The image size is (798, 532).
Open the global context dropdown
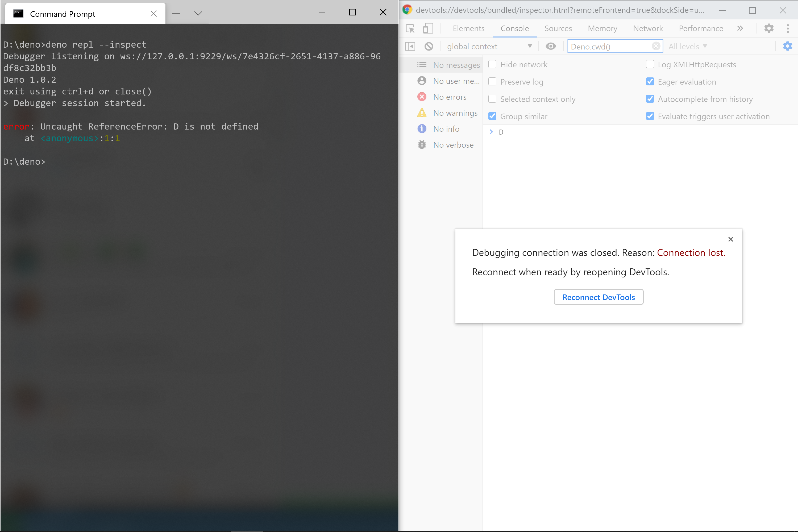[489, 47]
